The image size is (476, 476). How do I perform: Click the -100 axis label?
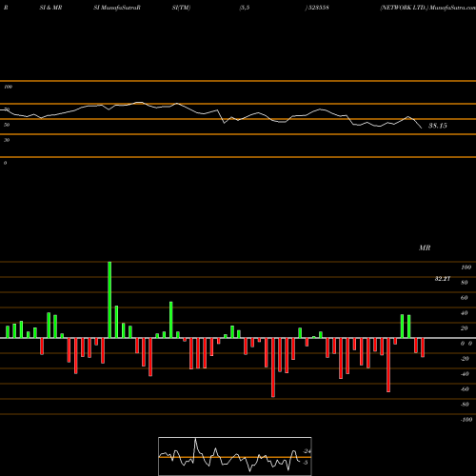click(x=466, y=420)
